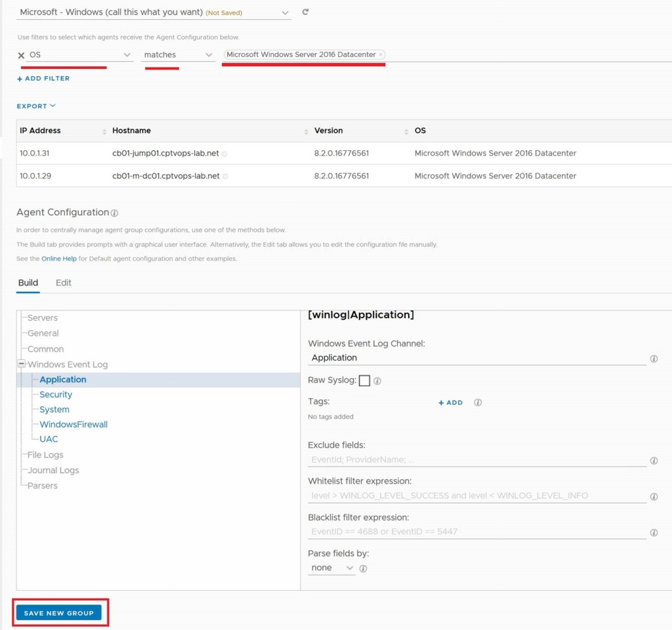Open the Online Help link

[59, 259]
